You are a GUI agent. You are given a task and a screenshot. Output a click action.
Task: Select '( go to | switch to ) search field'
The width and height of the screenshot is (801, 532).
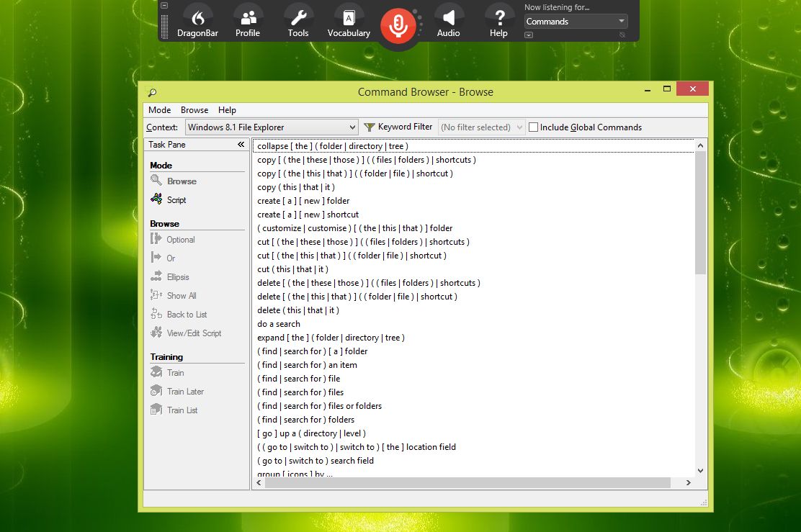pos(473,461)
